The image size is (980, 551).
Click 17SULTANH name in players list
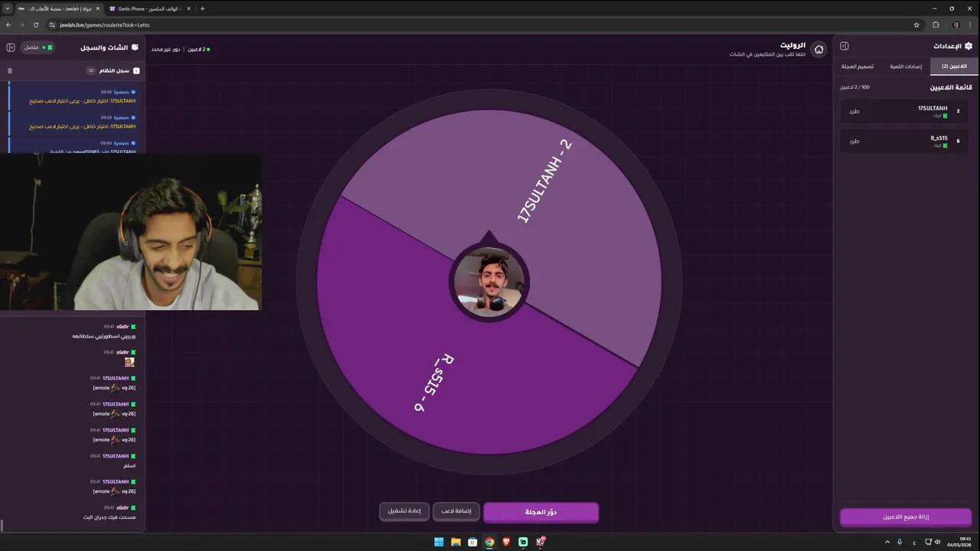[933, 108]
